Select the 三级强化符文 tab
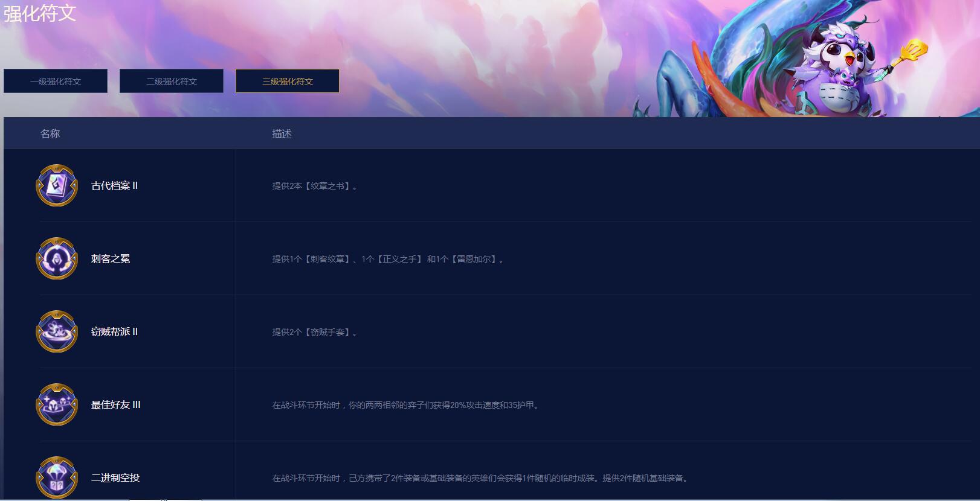The height and width of the screenshot is (501, 980). 288,81
